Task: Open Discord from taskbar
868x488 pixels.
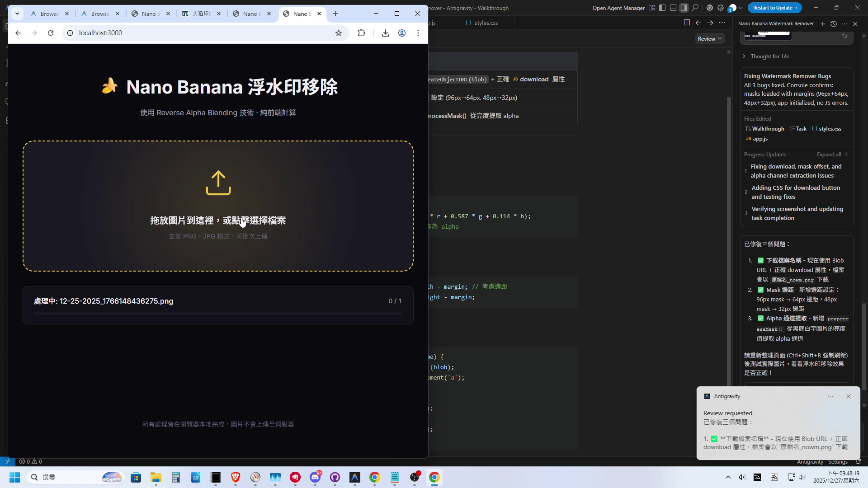Action: tap(315, 477)
